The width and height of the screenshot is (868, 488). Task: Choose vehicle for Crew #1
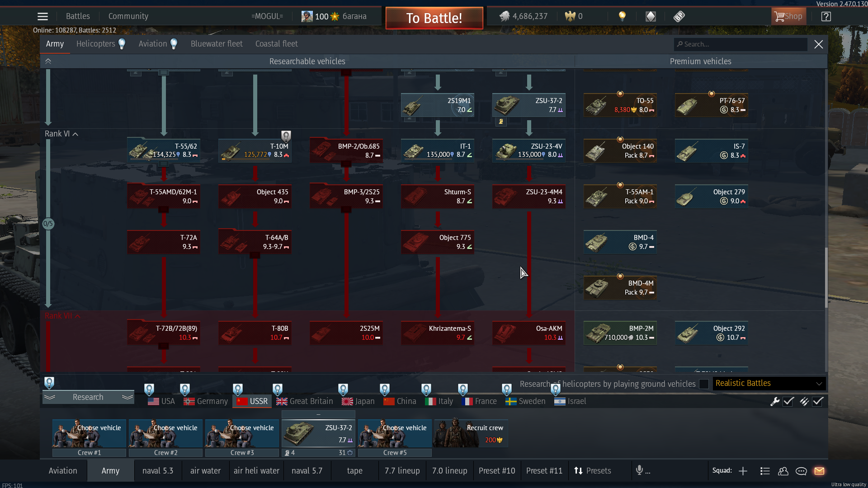pyautogui.click(x=89, y=433)
